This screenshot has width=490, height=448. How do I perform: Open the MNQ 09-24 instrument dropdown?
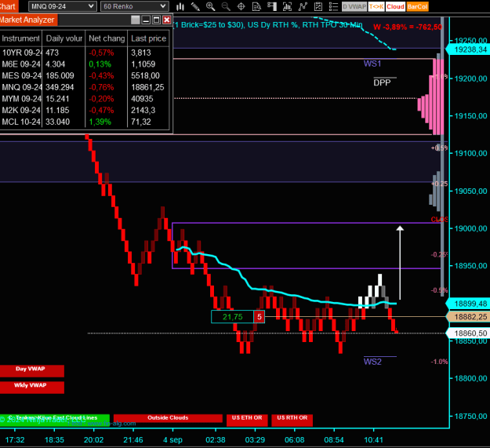click(62, 6)
